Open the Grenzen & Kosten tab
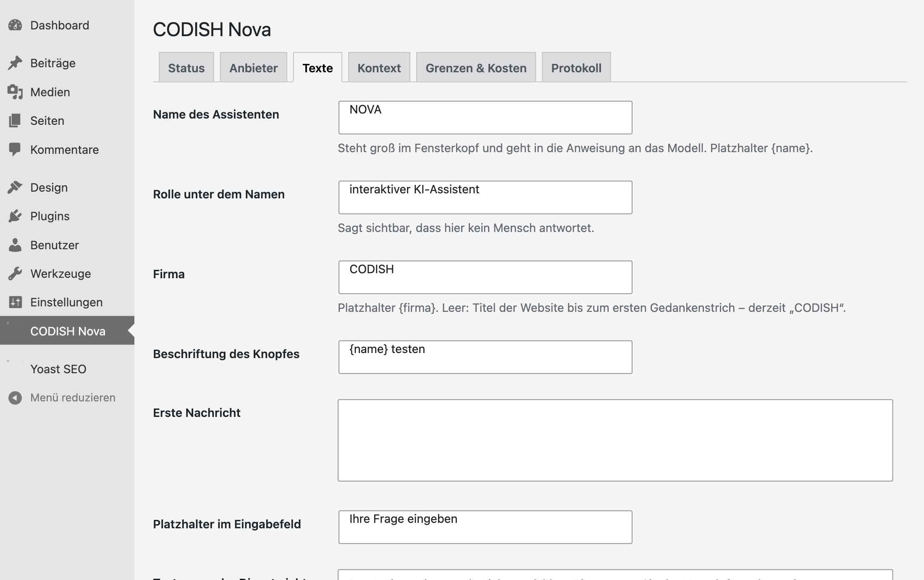 coord(476,67)
